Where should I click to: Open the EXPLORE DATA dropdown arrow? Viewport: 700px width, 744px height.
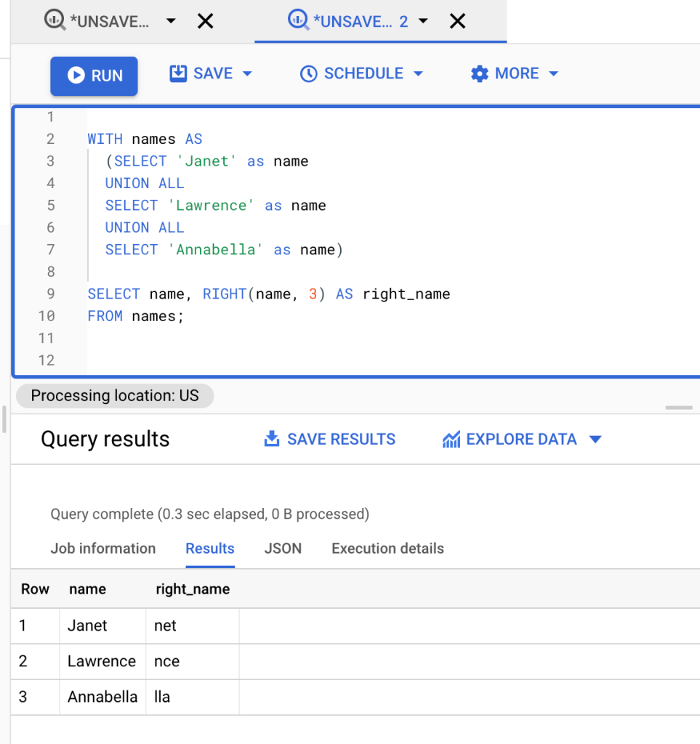[x=595, y=440]
